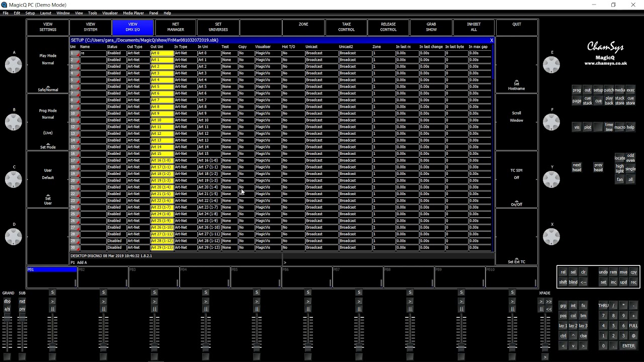Click the FULL keypad key
This screenshot has height=362, width=644.
click(x=633, y=326)
